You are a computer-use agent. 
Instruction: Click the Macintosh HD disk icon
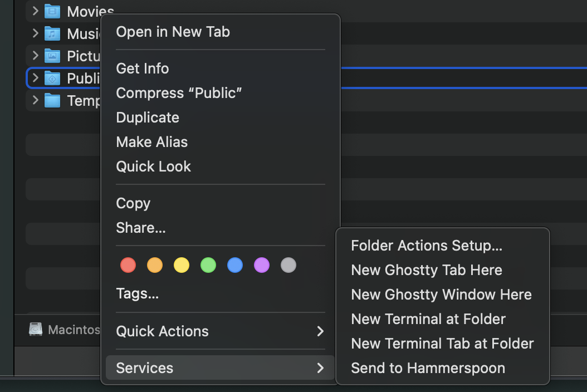[x=36, y=330]
